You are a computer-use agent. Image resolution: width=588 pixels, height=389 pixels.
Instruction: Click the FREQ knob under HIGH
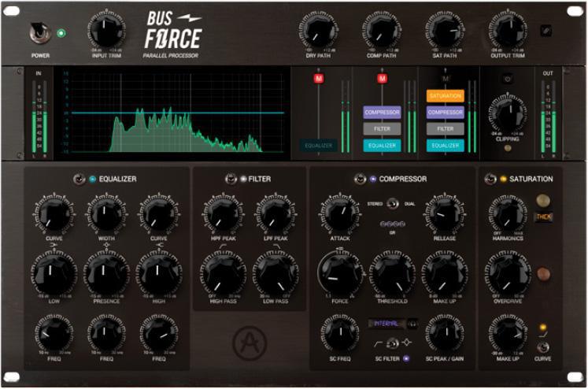click(x=159, y=333)
